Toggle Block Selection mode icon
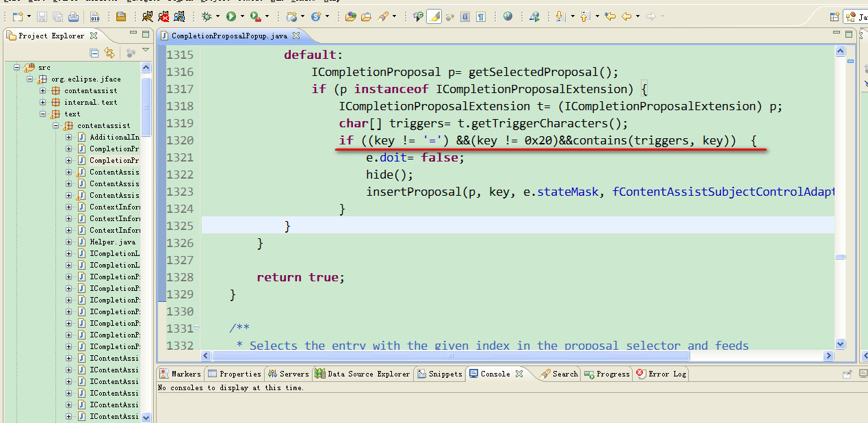This screenshot has width=868, height=423. (x=465, y=16)
